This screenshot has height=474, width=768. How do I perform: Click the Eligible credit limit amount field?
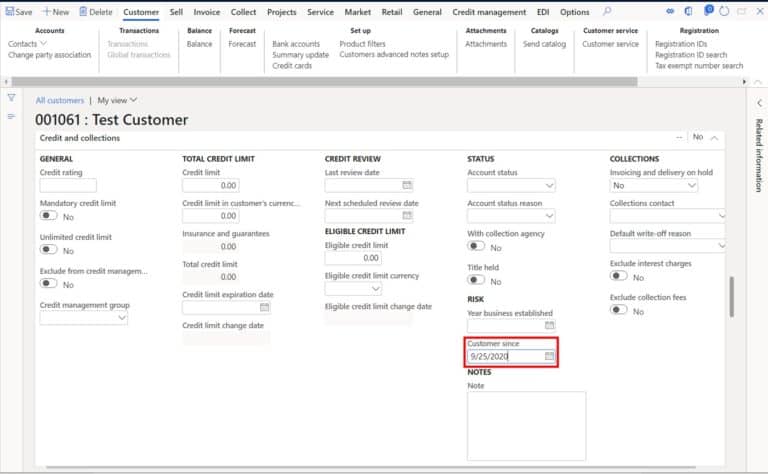353,258
